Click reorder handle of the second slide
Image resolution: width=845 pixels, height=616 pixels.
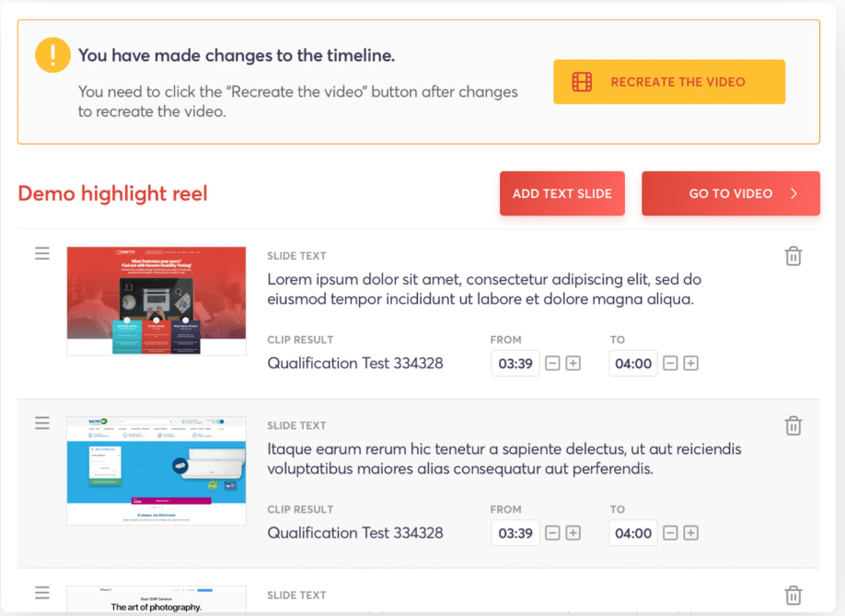coord(42,423)
